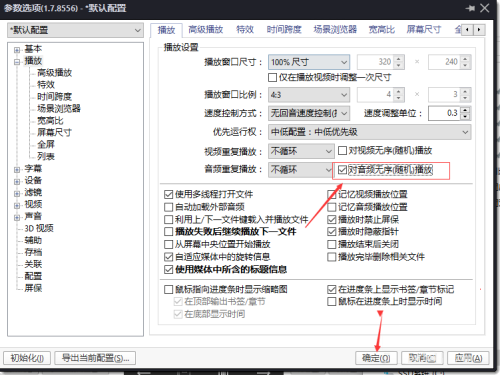Expand the 视频 tree node
This screenshot has width=500, height=375.
(x=17, y=206)
